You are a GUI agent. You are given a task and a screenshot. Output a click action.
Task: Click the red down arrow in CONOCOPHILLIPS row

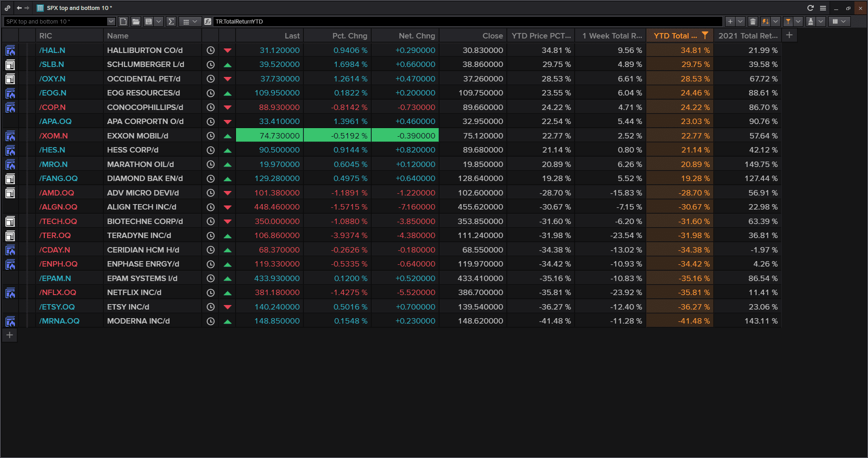(x=227, y=107)
